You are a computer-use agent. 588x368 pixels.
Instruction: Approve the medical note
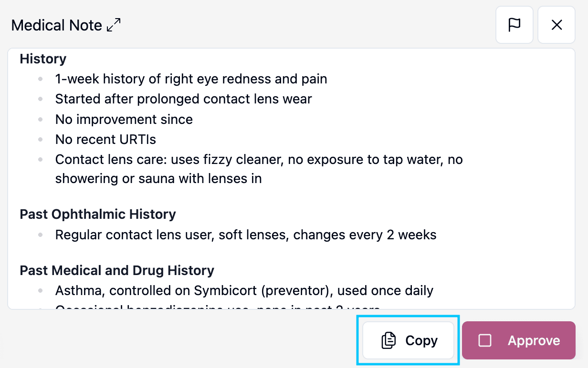pos(519,340)
